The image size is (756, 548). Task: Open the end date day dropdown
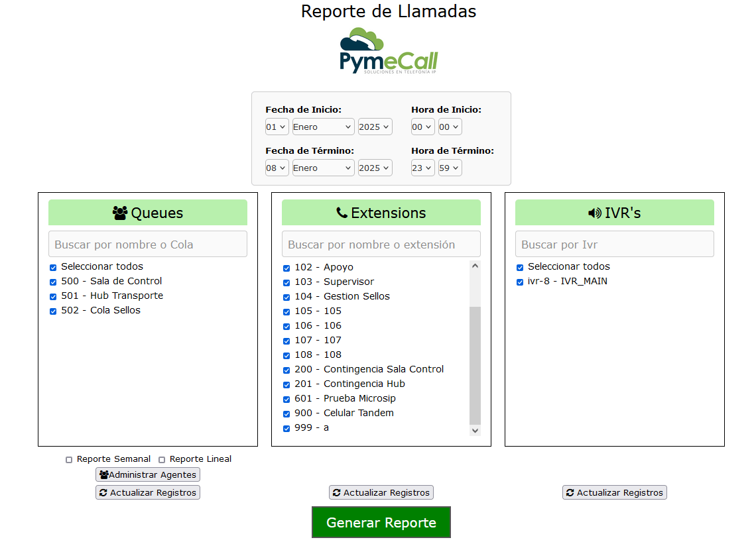pos(277,168)
